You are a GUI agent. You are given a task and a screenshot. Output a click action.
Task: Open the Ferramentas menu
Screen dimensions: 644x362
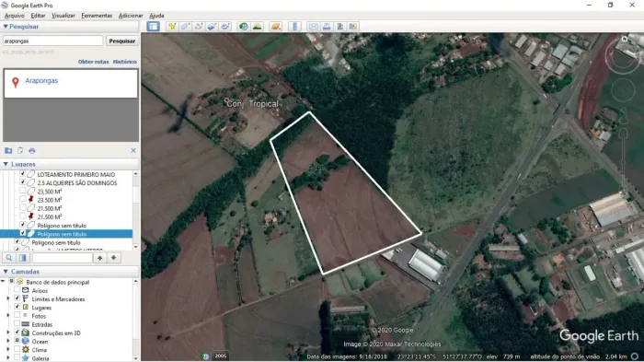[x=97, y=16]
